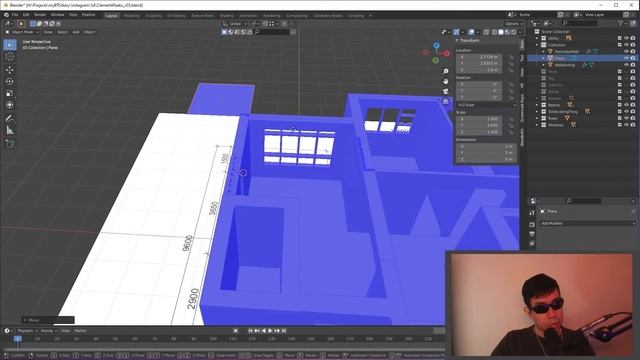
Task: Select the Annotate pencil tool
Action: coord(10,119)
